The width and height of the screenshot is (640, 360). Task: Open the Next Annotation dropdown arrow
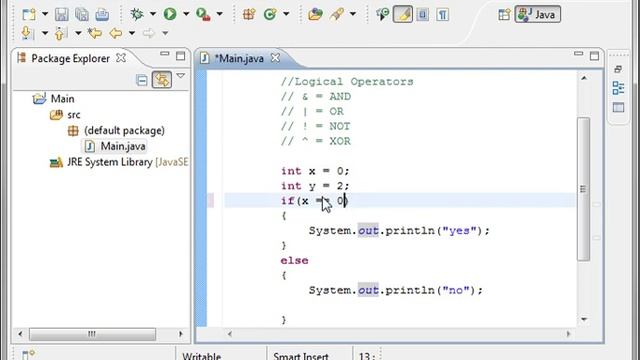(45, 33)
